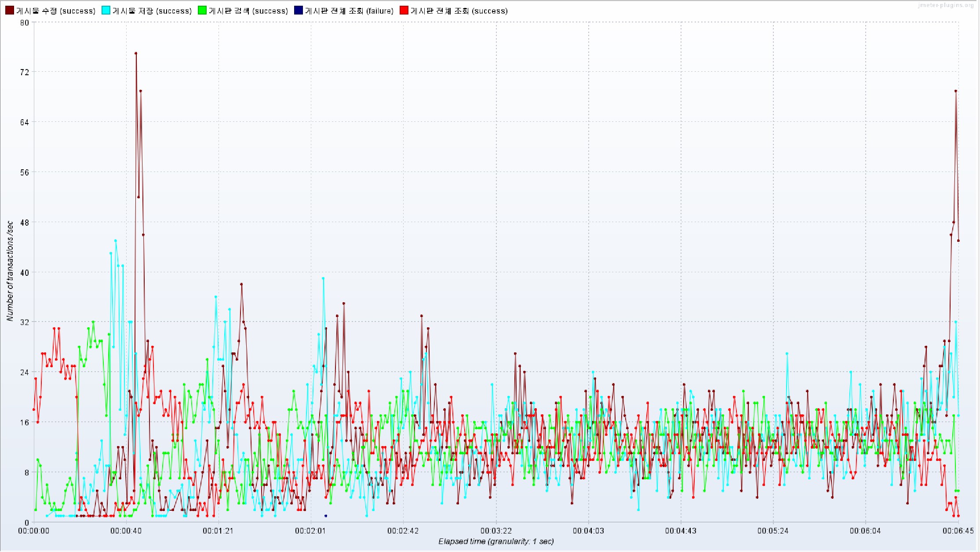Select the 게시판 전체 조회 (failure) legend label
Screen dimensions: 980x552
(x=349, y=11)
